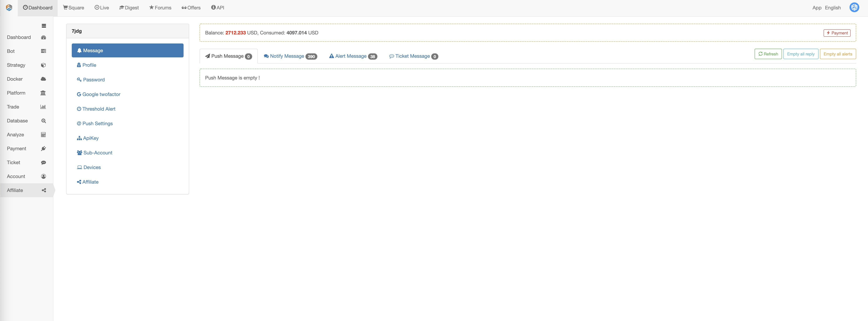
Task: Click the Dashboard gauge icon in the sidebar
Action: pos(44,37)
